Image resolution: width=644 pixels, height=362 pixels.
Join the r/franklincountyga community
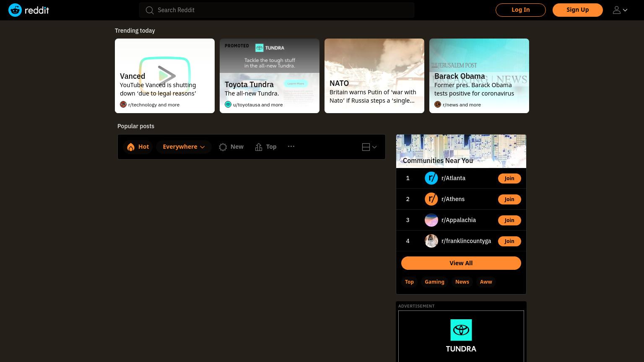(x=509, y=241)
